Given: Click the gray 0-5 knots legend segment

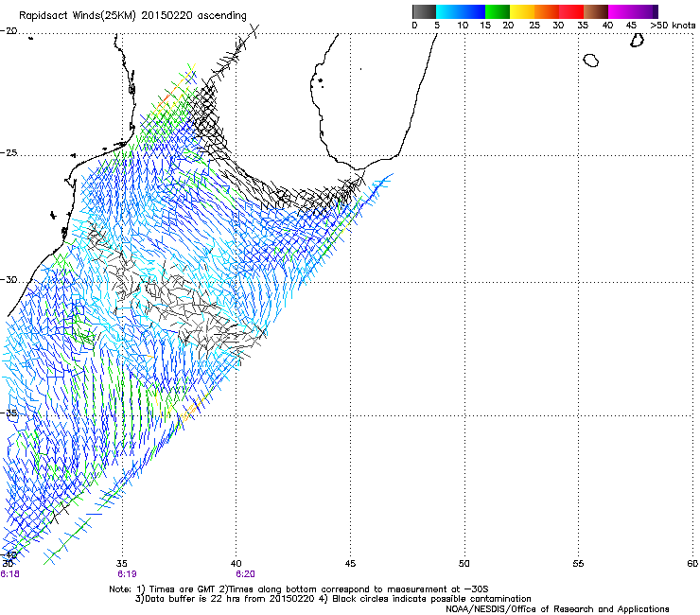Looking at the screenshot, I should (424, 11).
